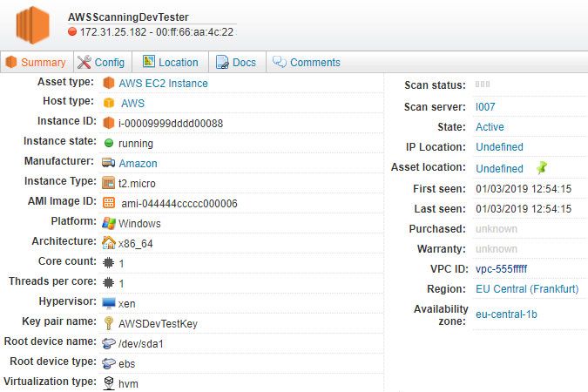Select the Last seen 01/03/2019 timestamp

tap(524, 208)
